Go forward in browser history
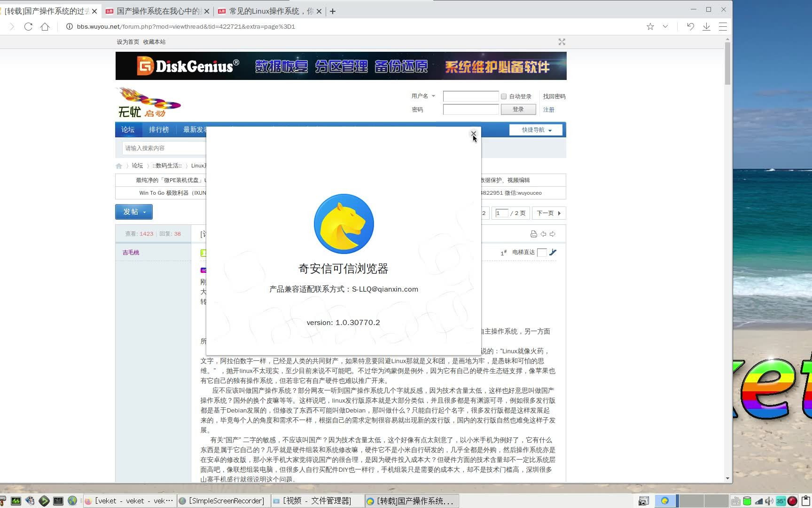Viewport: 812px width, 508px height. point(12,26)
